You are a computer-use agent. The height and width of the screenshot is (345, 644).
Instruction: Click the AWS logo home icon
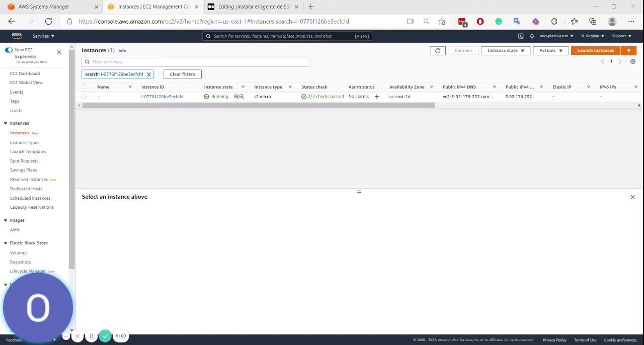(17, 36)
